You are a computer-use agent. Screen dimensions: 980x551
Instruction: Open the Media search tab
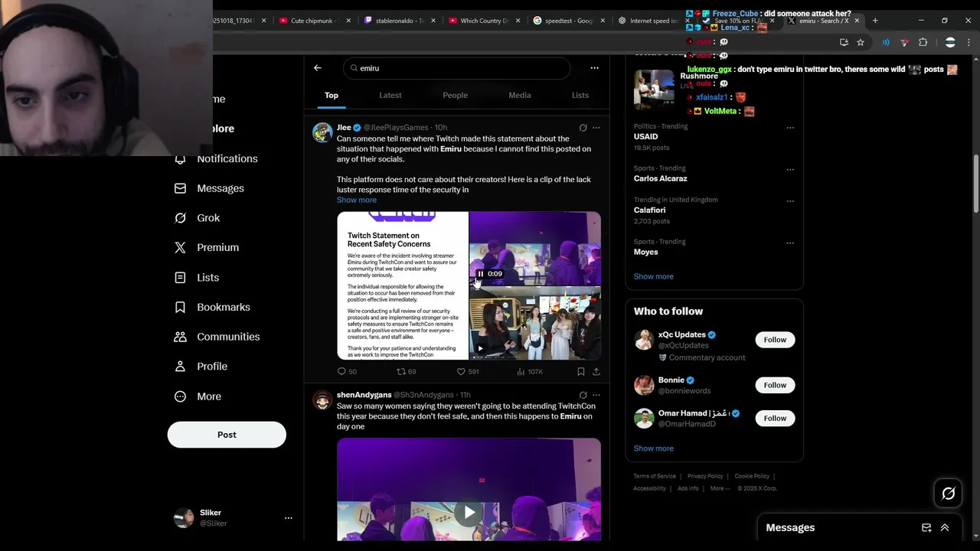(520, 96)
